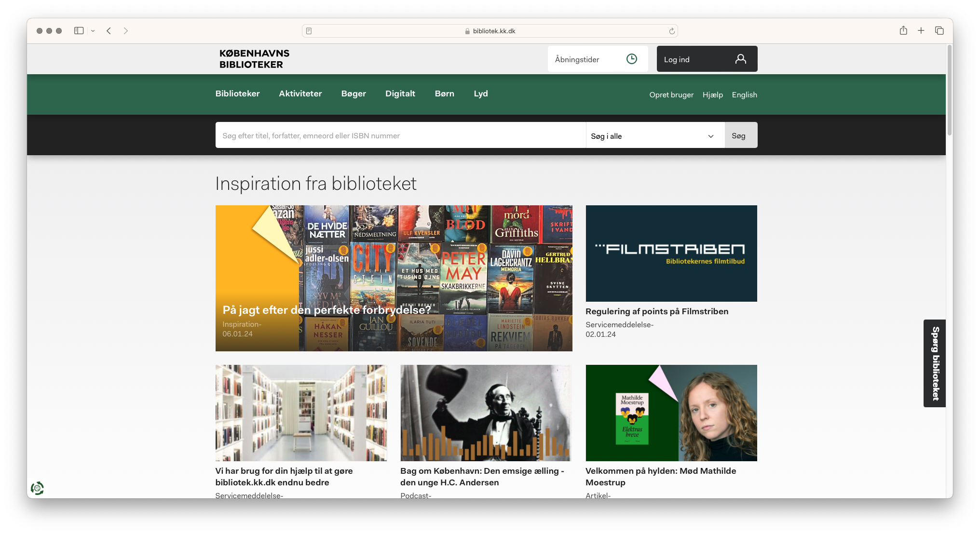Image resolution: width=980 pixels, height=534 pixels.
Task: Toggle the Safari sidebar icon
Action: coord(79,31)
